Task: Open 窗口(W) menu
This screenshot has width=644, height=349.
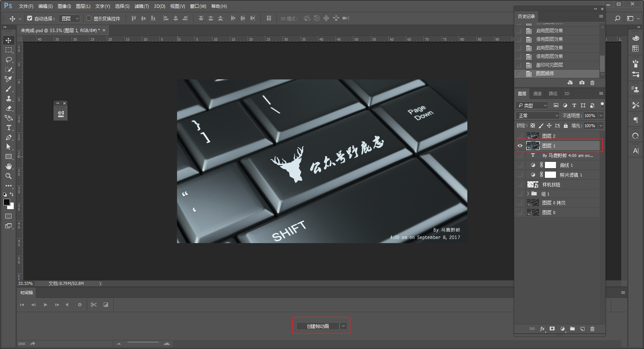Action: click(x=198, y=6)
